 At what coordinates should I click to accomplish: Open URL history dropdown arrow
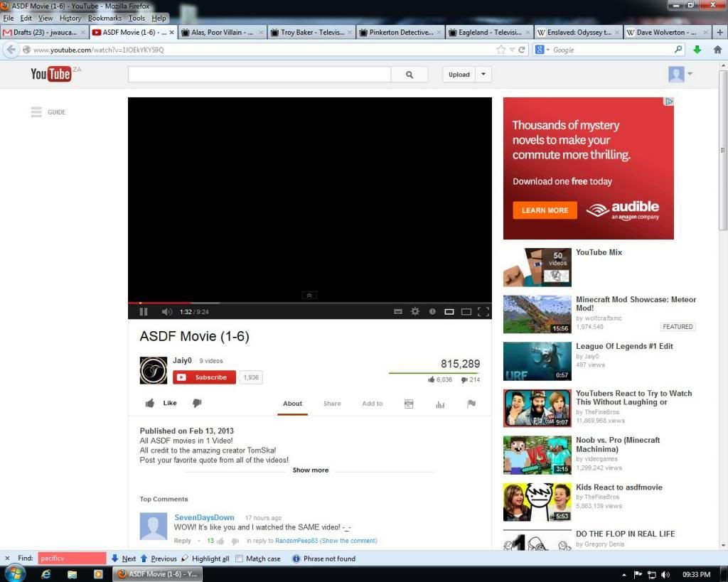(x=512, y=50)
